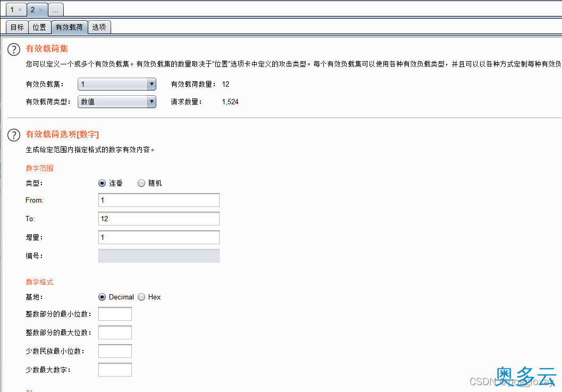Click the 类型 label

pos(34,184)
